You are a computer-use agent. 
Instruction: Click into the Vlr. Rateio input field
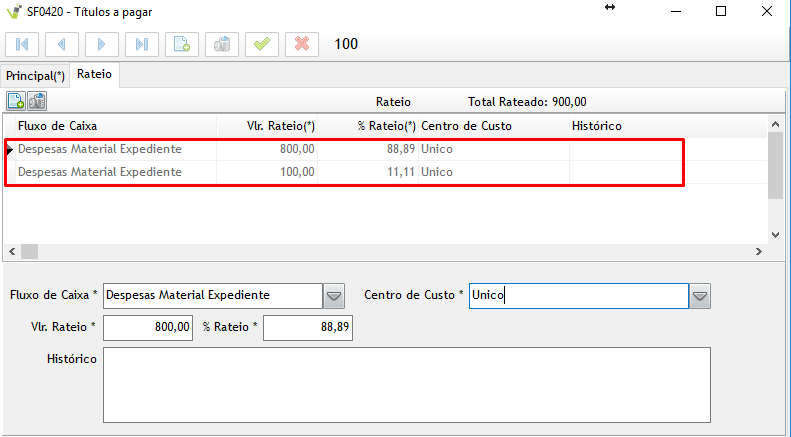[148, 328]
